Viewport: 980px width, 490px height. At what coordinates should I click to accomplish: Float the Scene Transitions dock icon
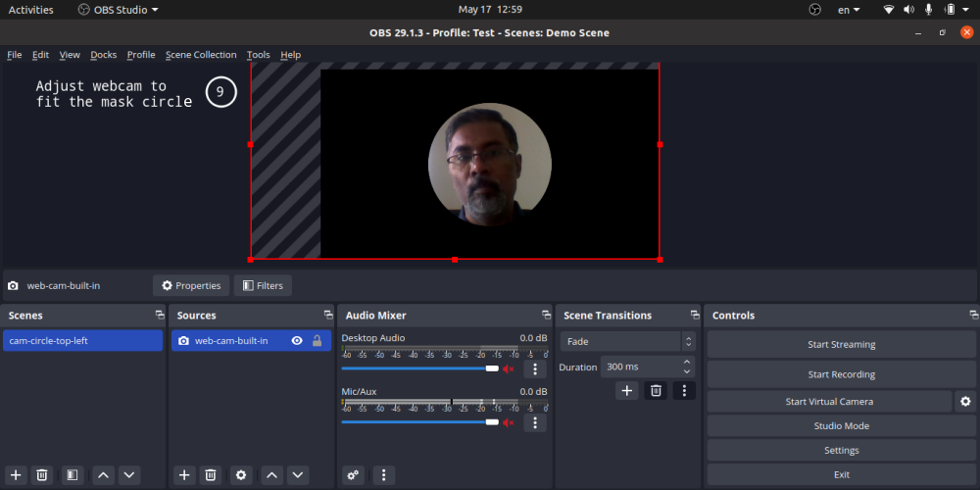(695, 315)
